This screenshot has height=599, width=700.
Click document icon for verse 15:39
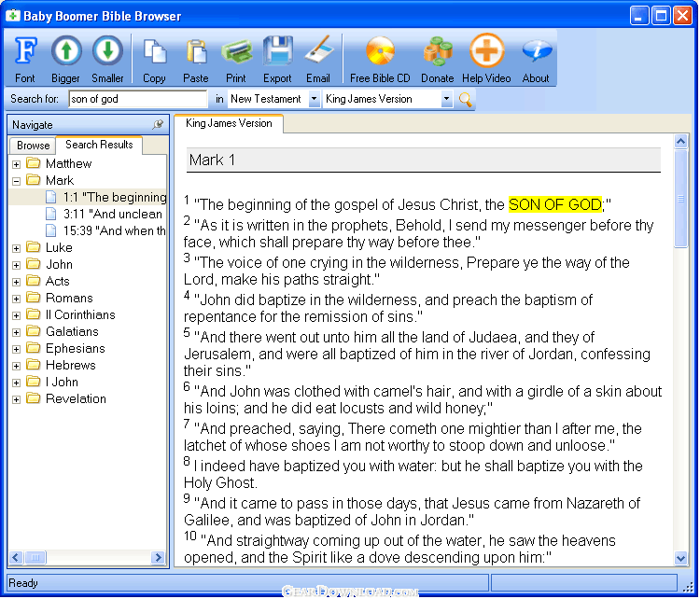click(51, 230)
